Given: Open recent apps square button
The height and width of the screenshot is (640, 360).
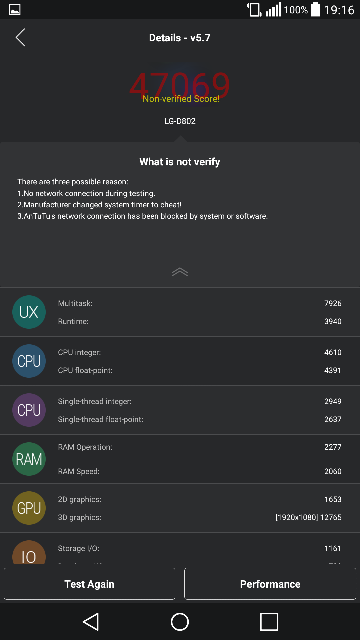Looking at the screenshot, I should coord(269,622).
